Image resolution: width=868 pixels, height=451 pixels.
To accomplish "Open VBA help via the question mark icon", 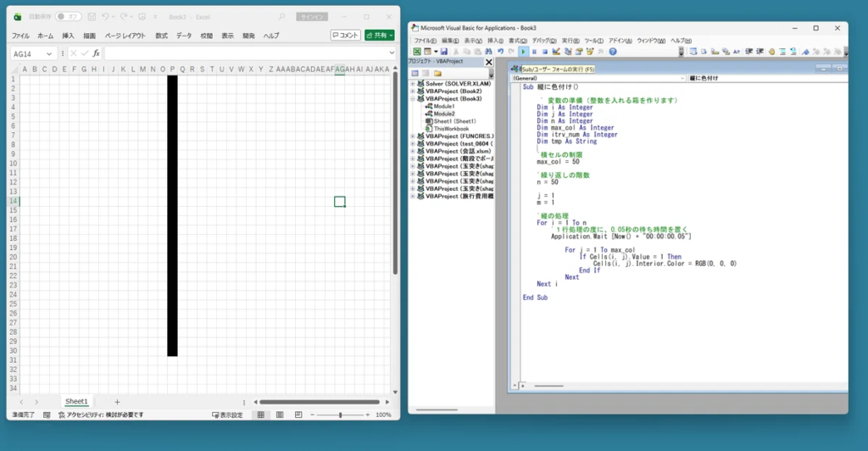I will coord(612,52).
